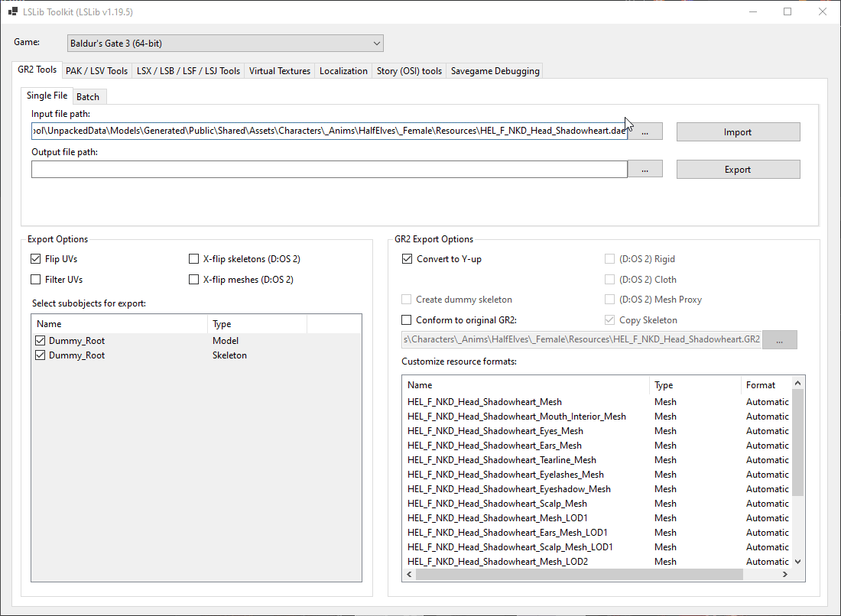Select HEL_F_NKD_Head_Shadowheart_Mesh_LOD2 row

pos(598,561)
